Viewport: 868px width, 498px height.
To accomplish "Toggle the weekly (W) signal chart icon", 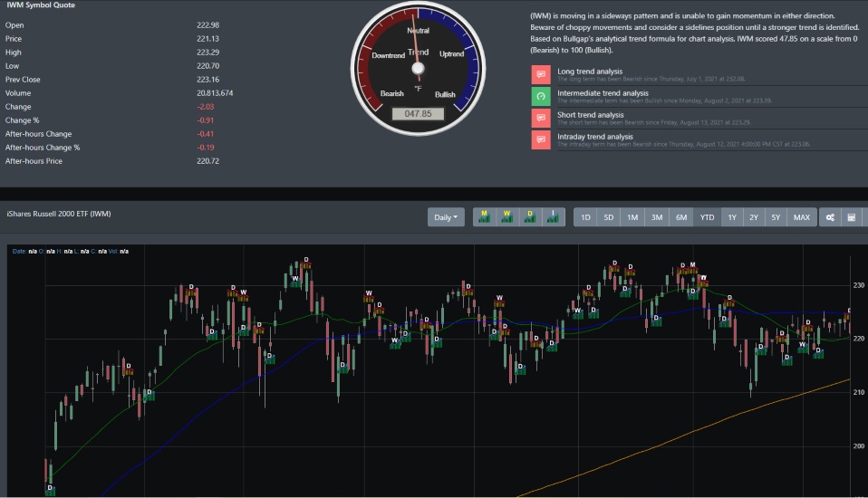I will point(507,217).
